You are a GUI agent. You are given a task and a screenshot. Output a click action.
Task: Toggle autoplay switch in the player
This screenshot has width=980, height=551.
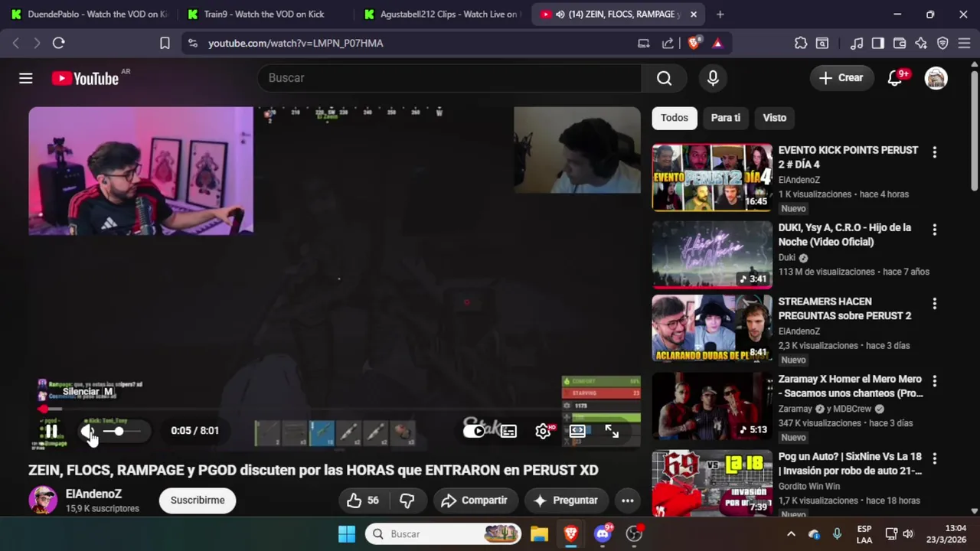(475, 431)
